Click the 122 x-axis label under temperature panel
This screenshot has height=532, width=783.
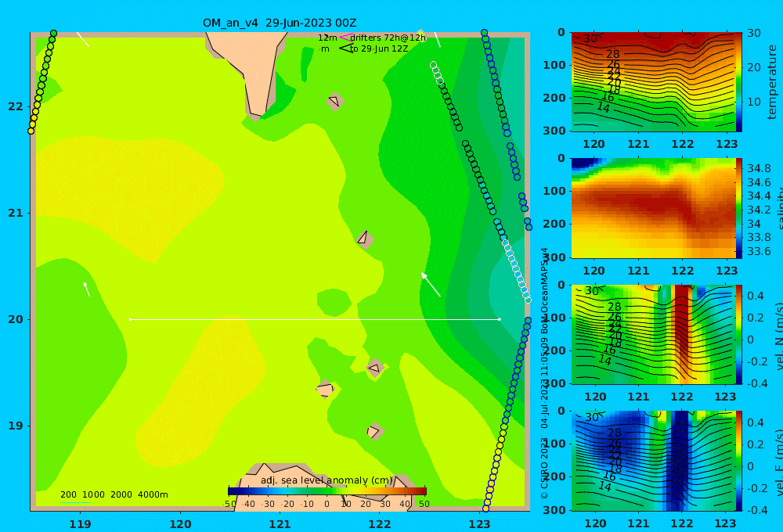point(683,144)
